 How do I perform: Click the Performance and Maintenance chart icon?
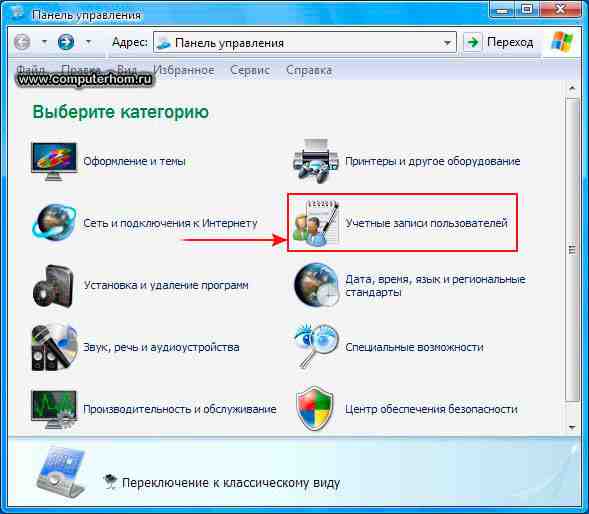pos(54,410)
